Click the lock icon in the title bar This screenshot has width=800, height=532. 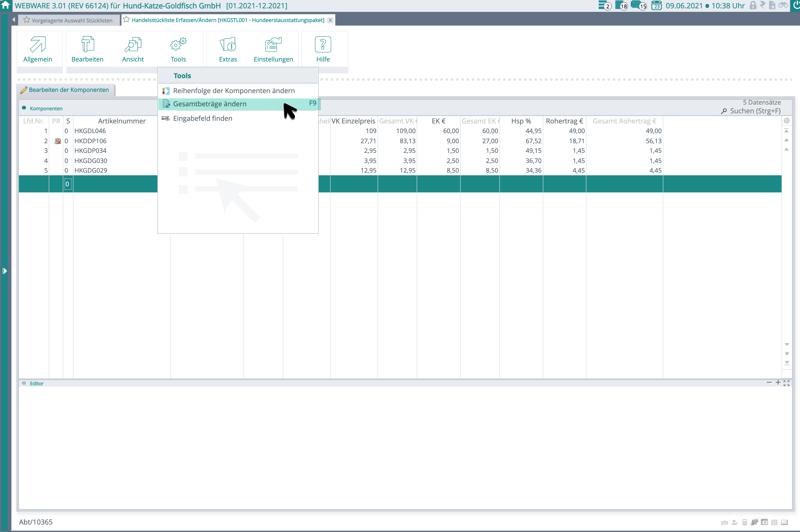753,5
